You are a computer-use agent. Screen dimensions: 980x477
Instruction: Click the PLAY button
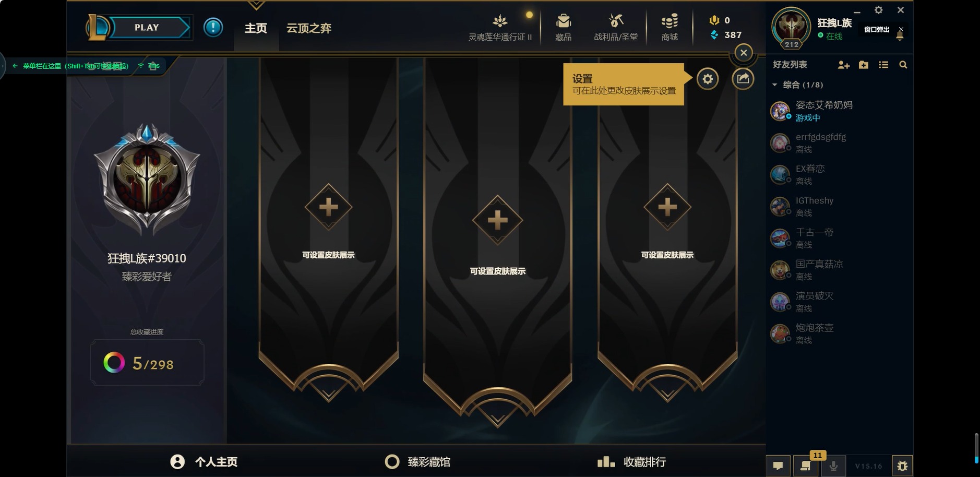[148, 28]
